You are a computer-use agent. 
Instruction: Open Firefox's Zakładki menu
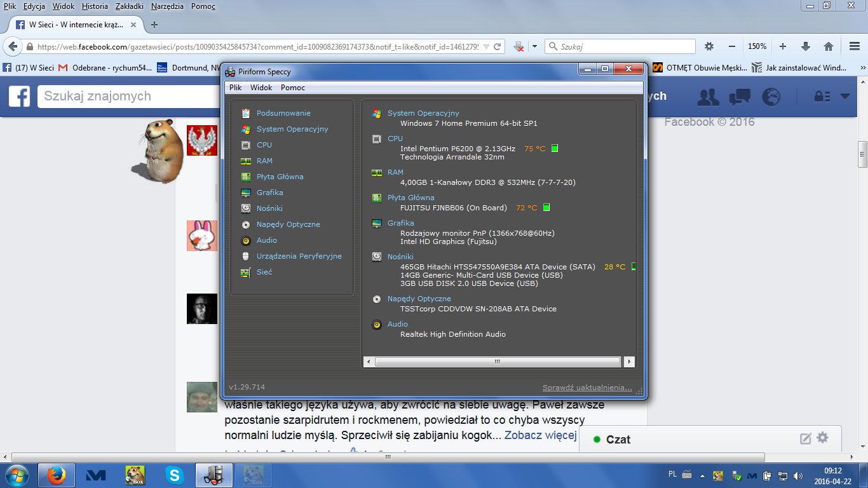click(x=130, y=6)
